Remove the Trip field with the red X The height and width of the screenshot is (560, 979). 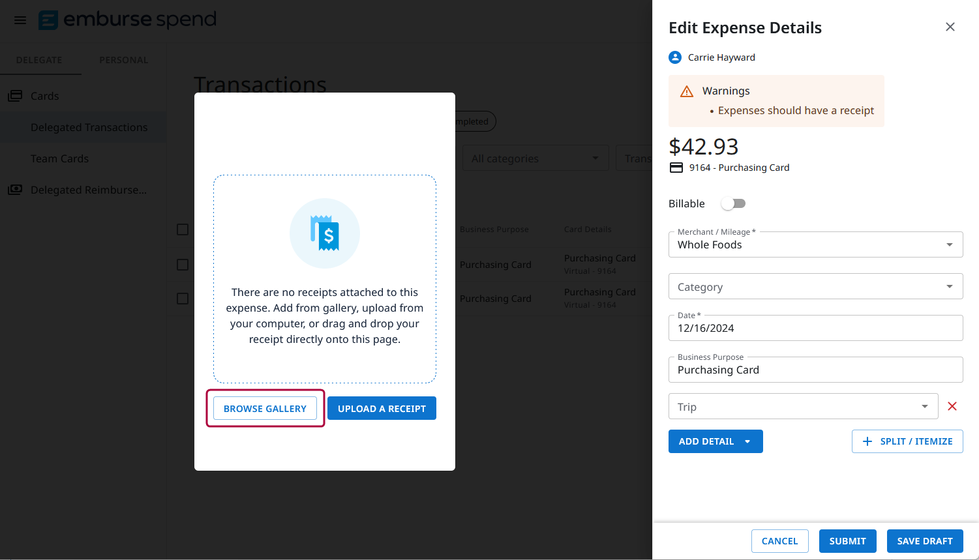tap(952, 406)
